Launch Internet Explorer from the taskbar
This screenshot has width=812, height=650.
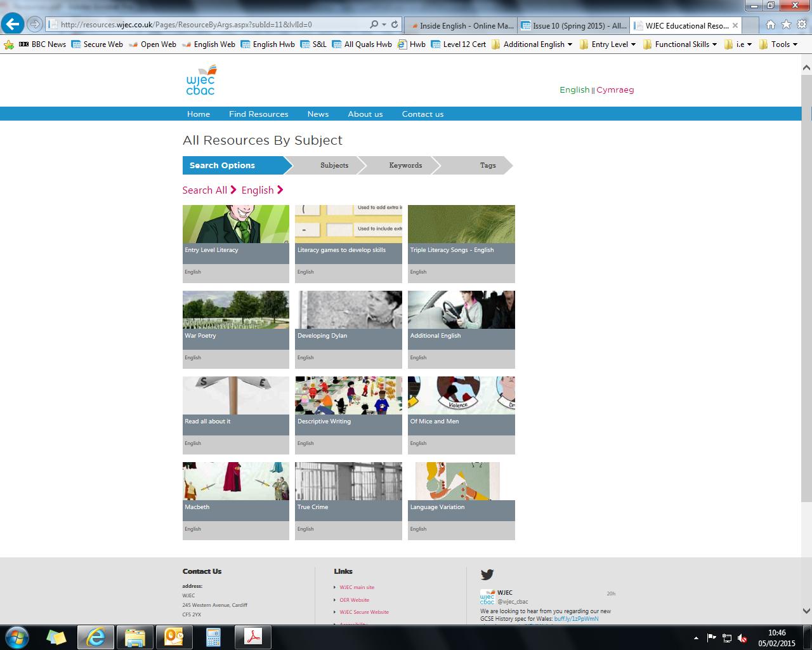pyautogui.click(x=96, y=637)
